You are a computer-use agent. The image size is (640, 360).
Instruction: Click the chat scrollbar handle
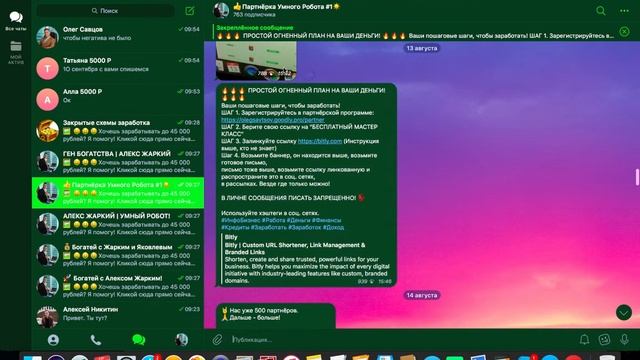point(637,177)
